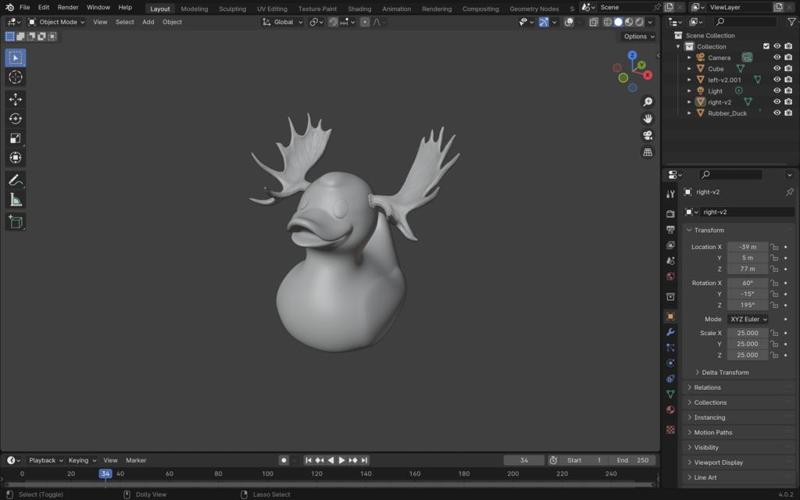This screenshot has width=800, height=500.
Task: Disable right-v2 in renders camera icon
Action: (x=788, y=102)
